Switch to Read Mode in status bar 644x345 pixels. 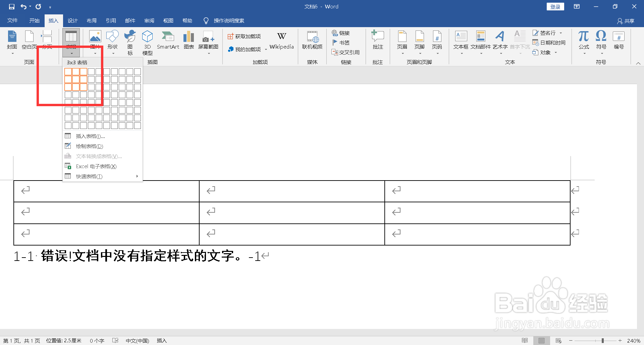coord(525,340)
